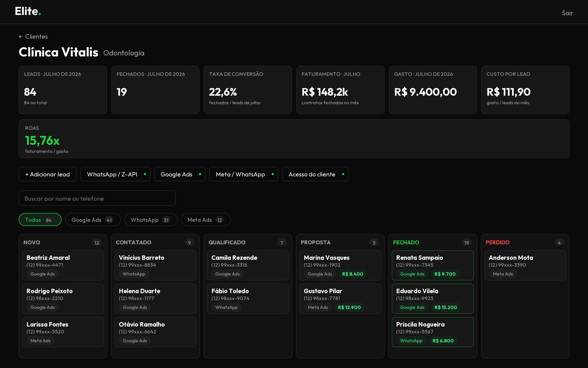Filter leads by Meta Ads
Viewport: 588px width, 368px height.
[206, 220]
